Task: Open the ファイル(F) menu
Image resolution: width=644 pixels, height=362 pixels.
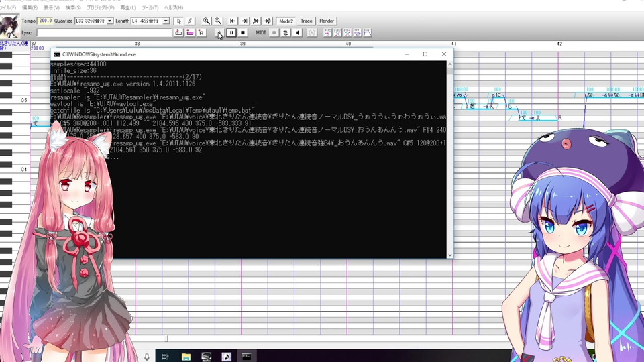Action: (8, 8)
